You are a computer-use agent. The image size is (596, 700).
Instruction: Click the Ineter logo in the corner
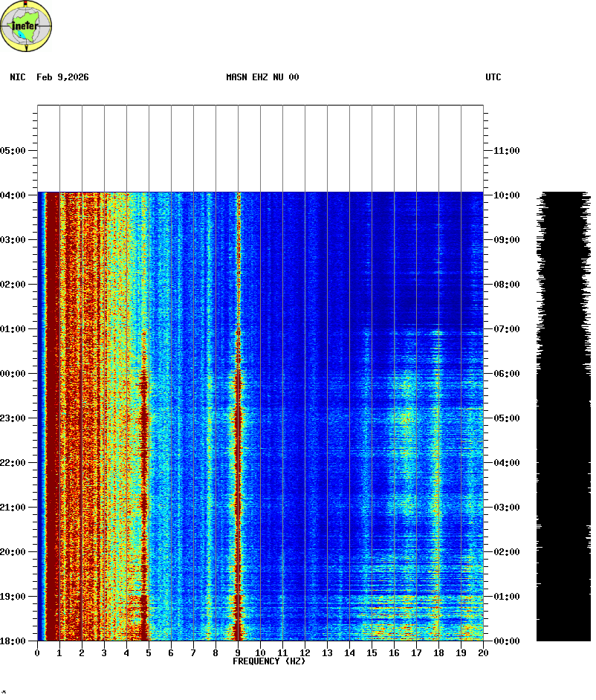(26, 26)
